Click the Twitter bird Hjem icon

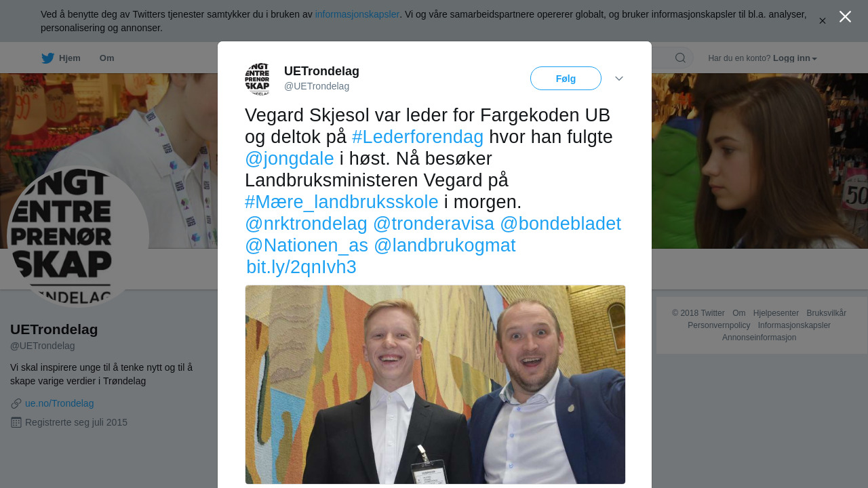point(47,58)
